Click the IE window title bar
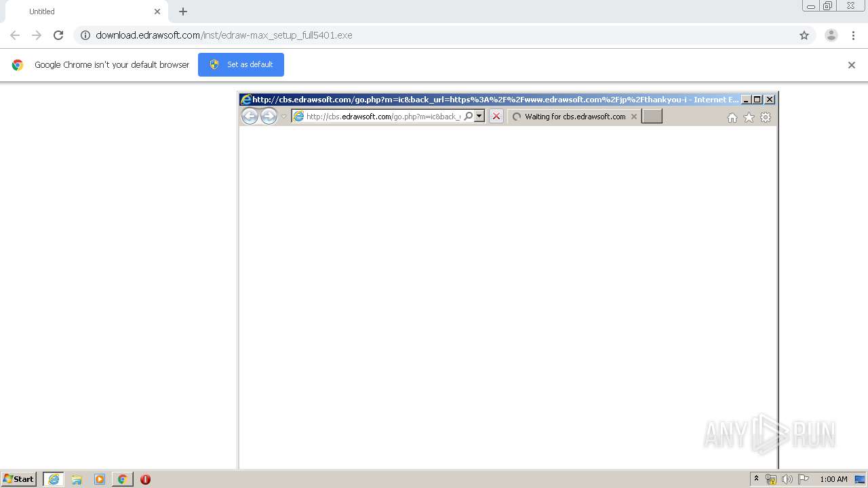868x488 pixels. pos(489,100)
